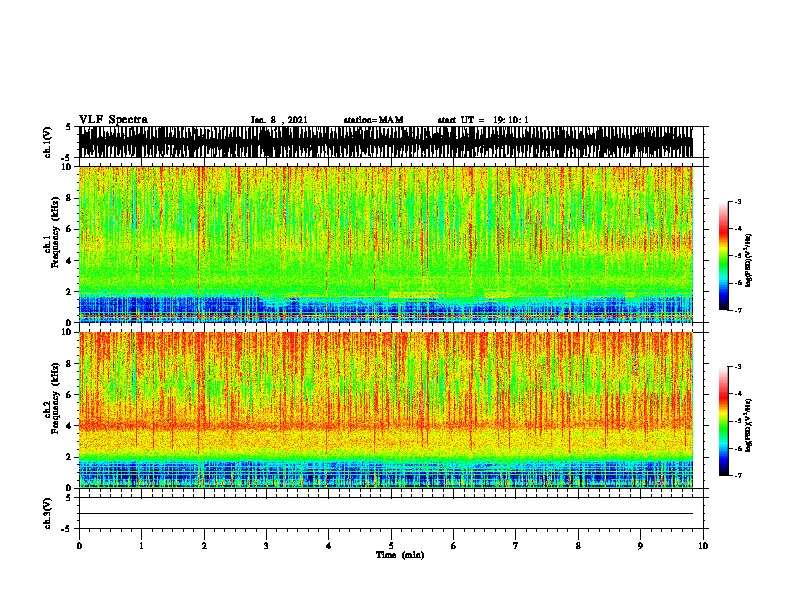Click the "-3" label on ch.2 color bar
The width and height of the screenshot is (792, 612).
737,367
